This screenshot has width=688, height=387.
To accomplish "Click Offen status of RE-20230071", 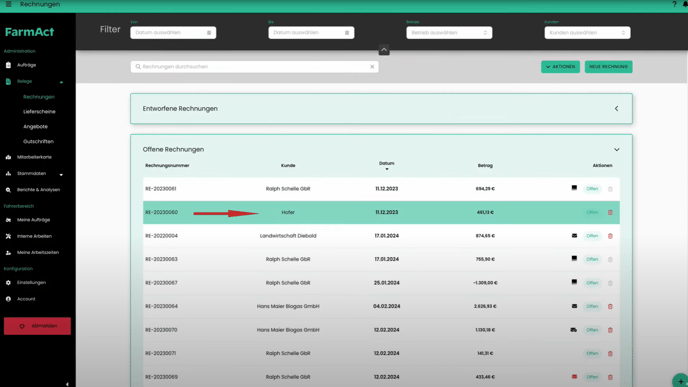I will 592,353.
